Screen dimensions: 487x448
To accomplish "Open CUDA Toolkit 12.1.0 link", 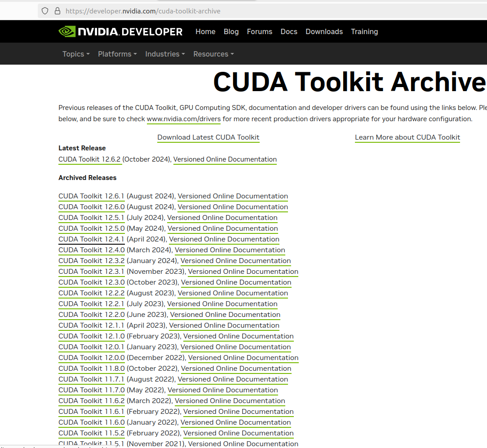I will coord(92,336).
